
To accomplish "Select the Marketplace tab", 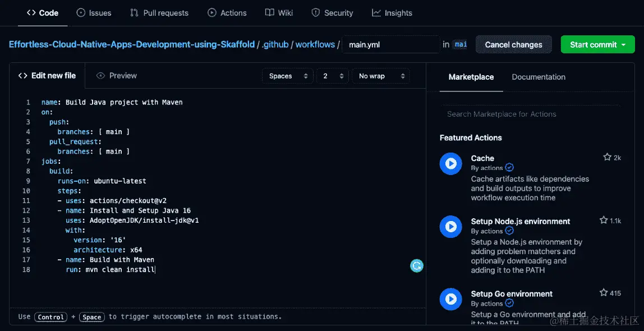I will click(471, 77).
